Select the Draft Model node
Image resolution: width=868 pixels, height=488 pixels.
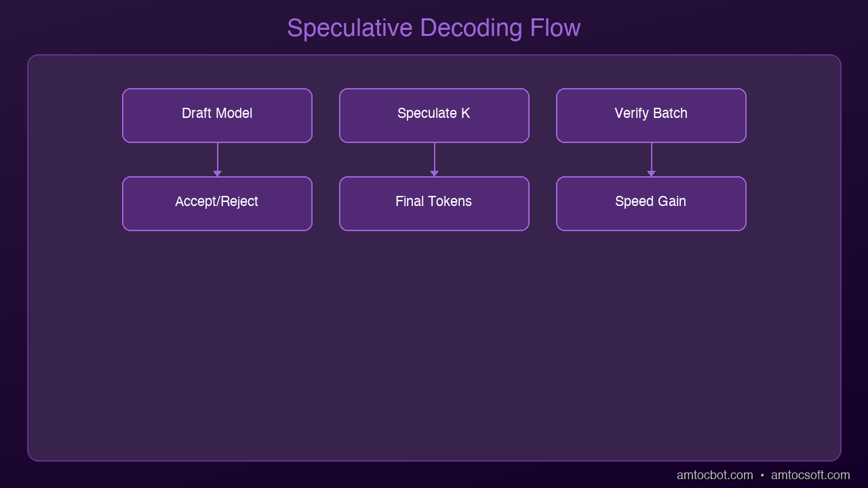click(217, 115)
